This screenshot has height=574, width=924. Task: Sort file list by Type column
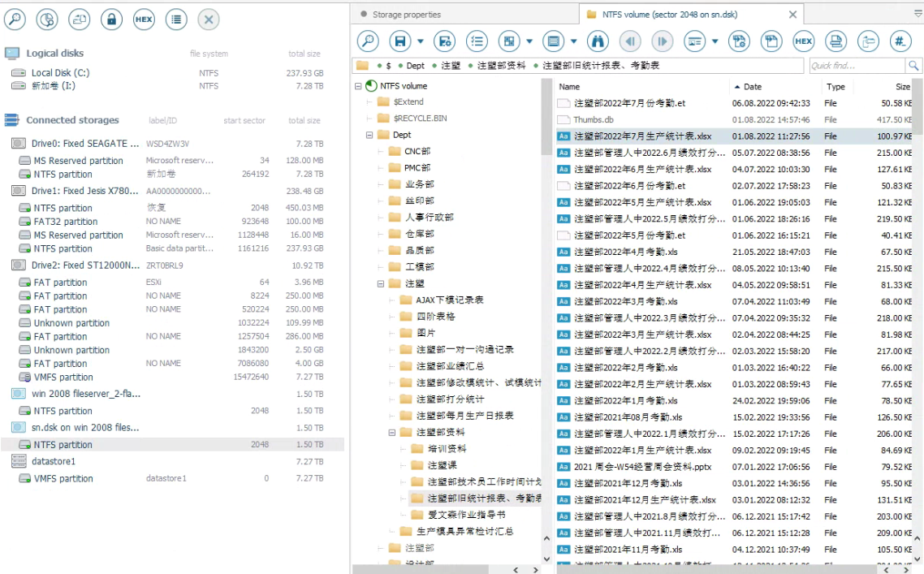835,87
